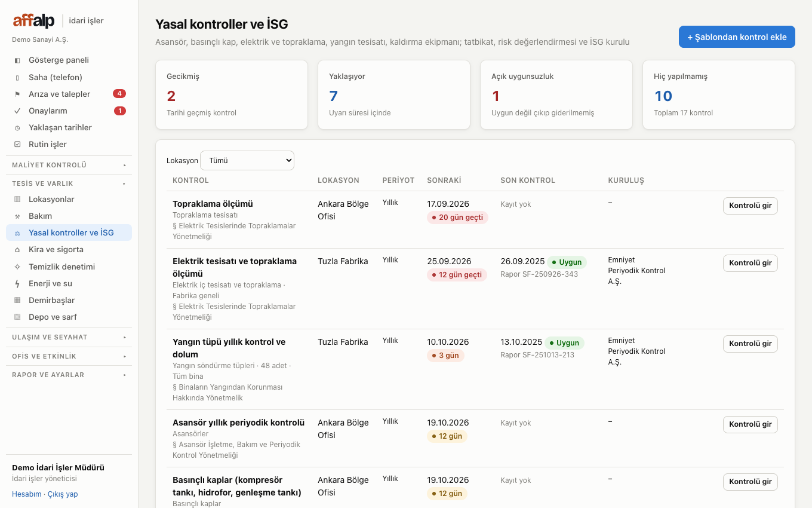Select the Gecikmiş summary card
Screen dimensions: 812x508
click(232, 94)
